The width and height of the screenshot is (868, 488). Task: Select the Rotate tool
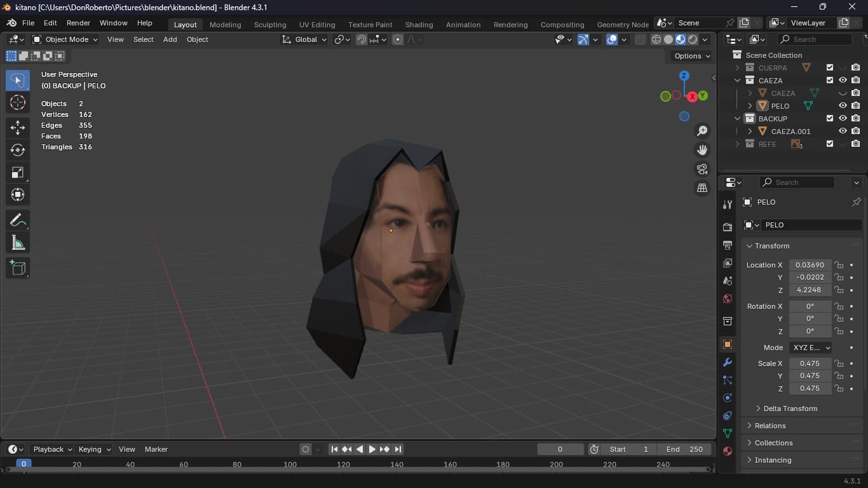click(x=18, y=150)
